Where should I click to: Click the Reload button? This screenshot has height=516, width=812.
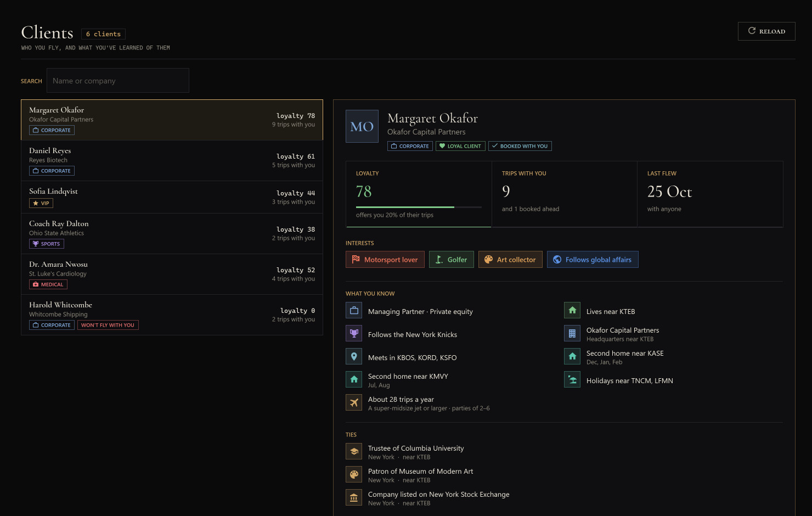point(766,31)
